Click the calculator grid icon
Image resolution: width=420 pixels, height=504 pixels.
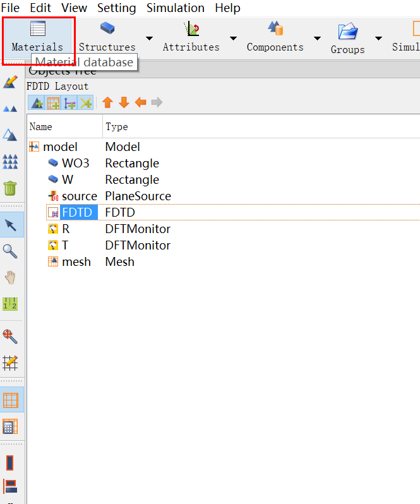[x=11, y=426]
